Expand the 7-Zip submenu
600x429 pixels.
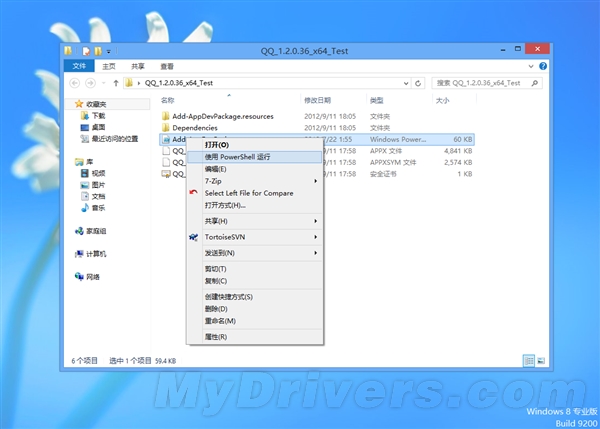(316, 181)
